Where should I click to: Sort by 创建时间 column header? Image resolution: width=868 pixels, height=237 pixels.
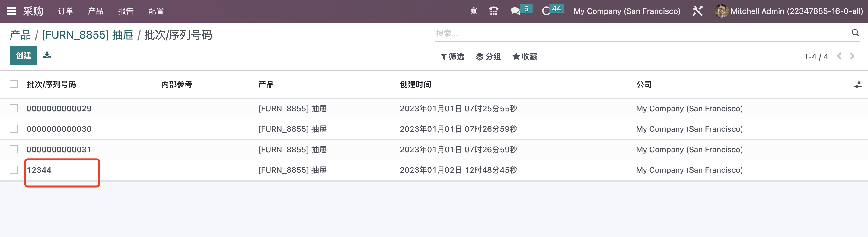[416, 84]
